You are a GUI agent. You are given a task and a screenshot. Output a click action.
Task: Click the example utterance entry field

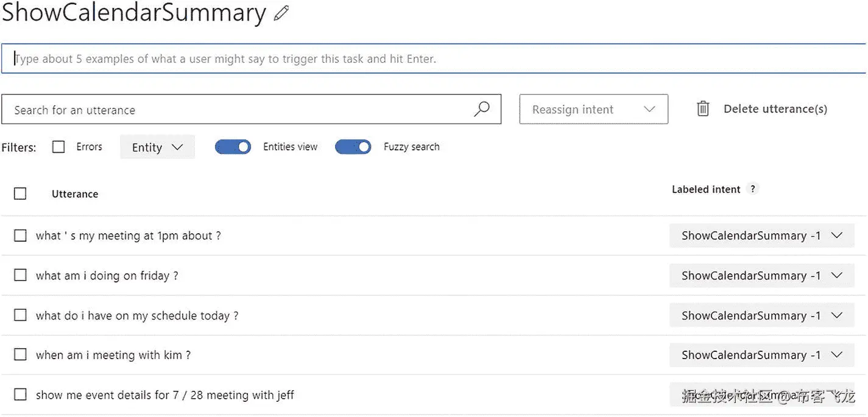[x=433, y=59]
